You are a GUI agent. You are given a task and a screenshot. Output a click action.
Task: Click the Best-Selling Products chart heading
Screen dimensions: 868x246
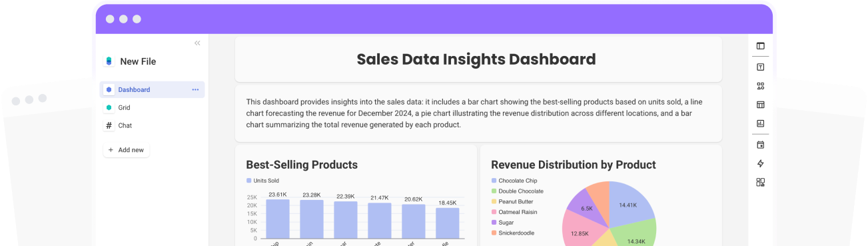click(x=302, y=165)
